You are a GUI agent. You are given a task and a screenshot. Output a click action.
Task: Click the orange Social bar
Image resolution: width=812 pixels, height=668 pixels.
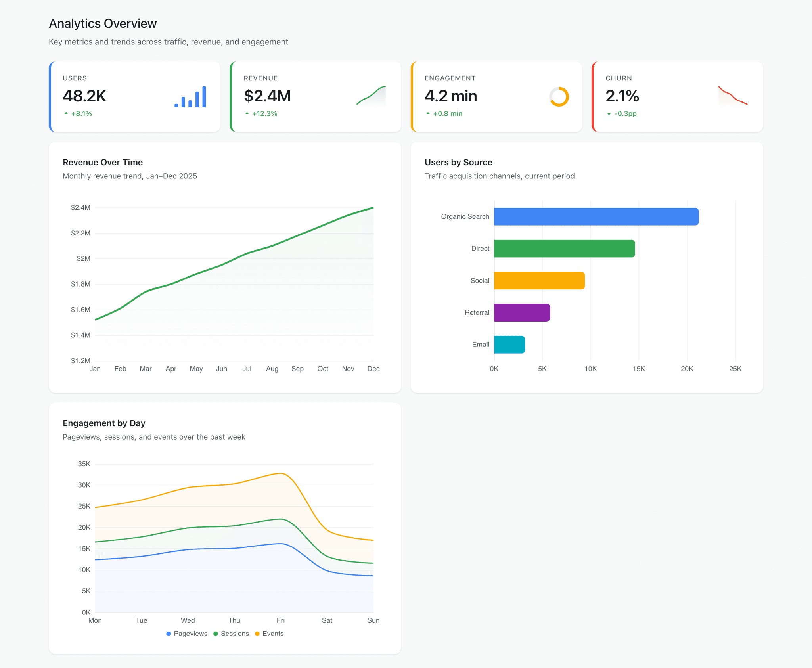click(539, 281)
